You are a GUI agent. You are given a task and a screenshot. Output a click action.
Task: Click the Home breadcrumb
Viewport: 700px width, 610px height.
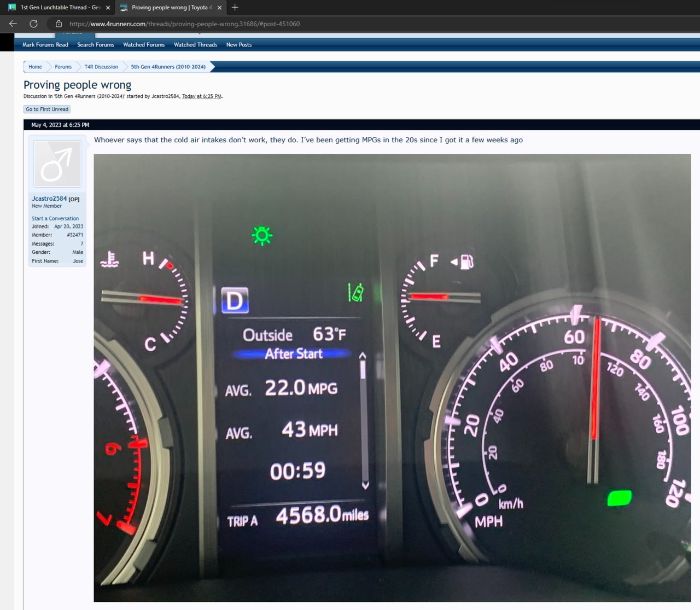35,67
